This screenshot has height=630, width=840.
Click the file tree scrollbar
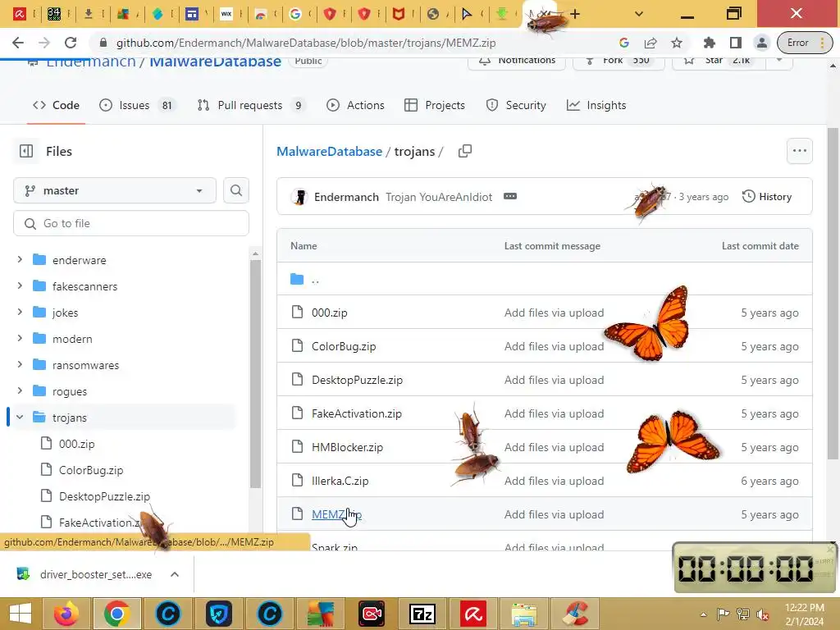(x=256, y=373)
